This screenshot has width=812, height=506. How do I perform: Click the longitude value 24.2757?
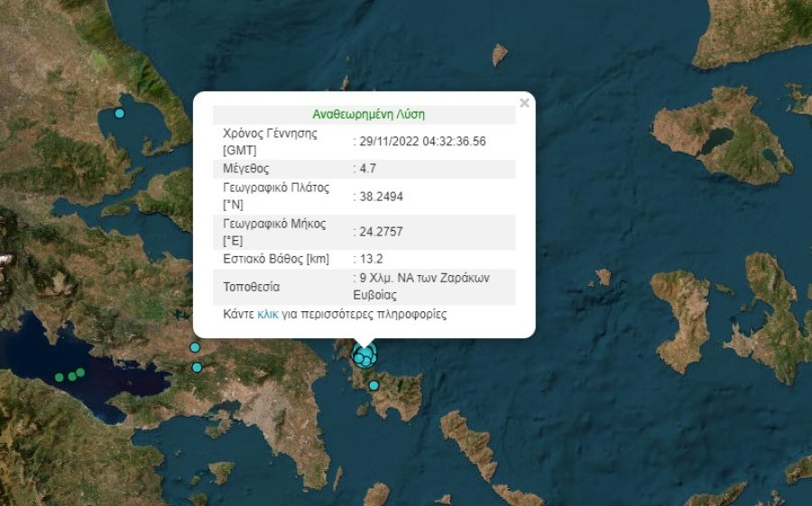pyautogui.click(x=381, y=232)
